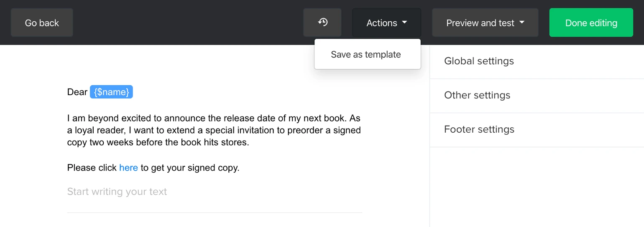Viewport: 644px width, 227px height.
Task: Click the "Please click" sentence start
Action: click(x=92, y=168)
